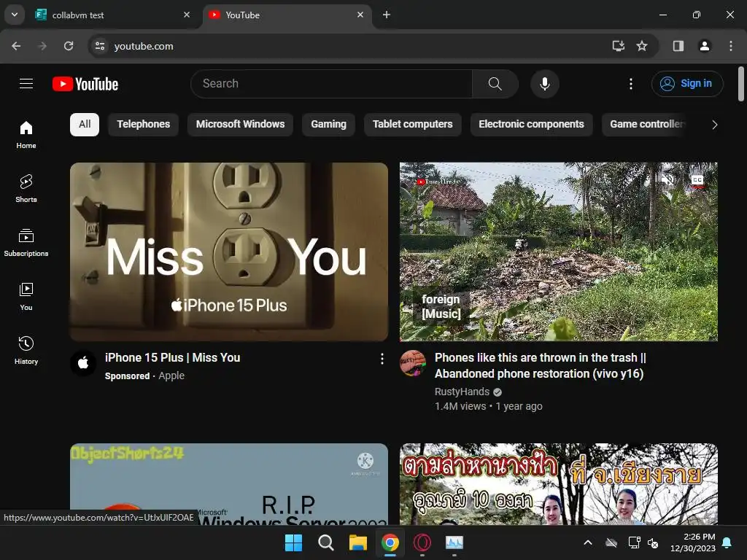Screen dimensions: 747x560
Task: Toggle closed captions on video preview
Action: point(697,179)
